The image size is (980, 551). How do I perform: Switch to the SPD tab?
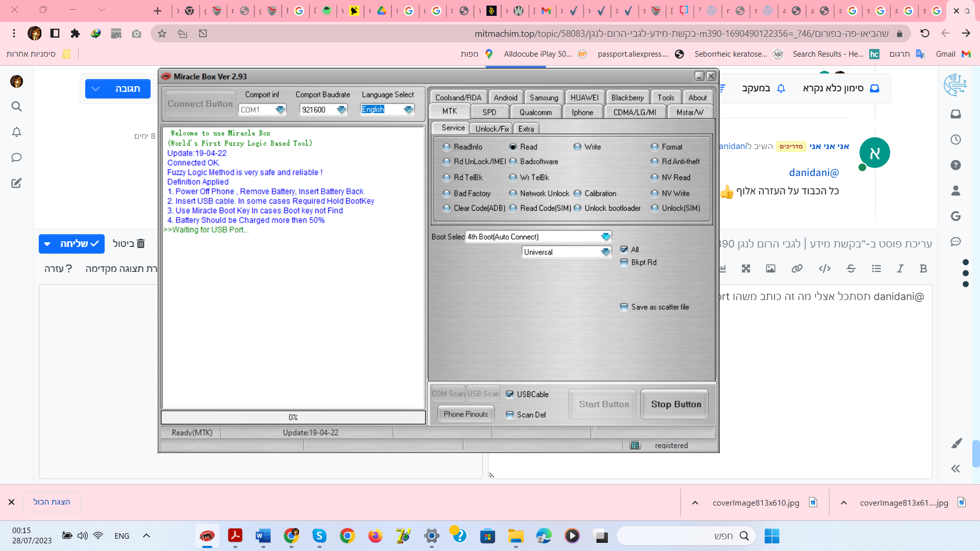(489, 112)
